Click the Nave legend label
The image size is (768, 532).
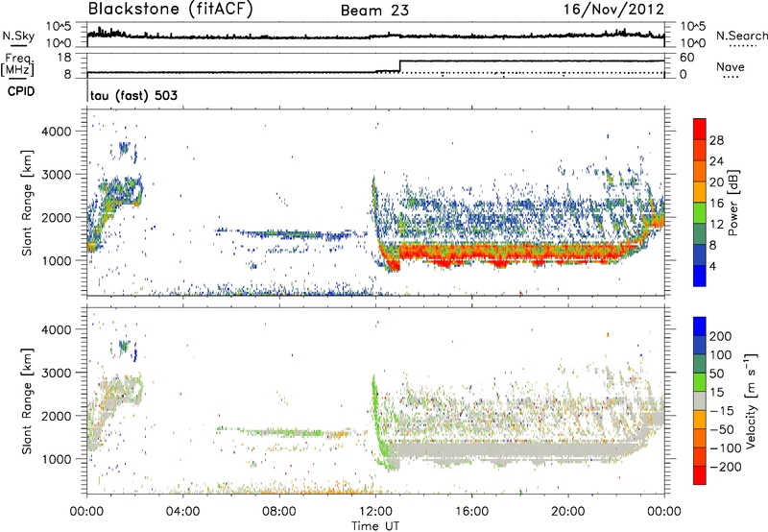click(x=731, y=66)
